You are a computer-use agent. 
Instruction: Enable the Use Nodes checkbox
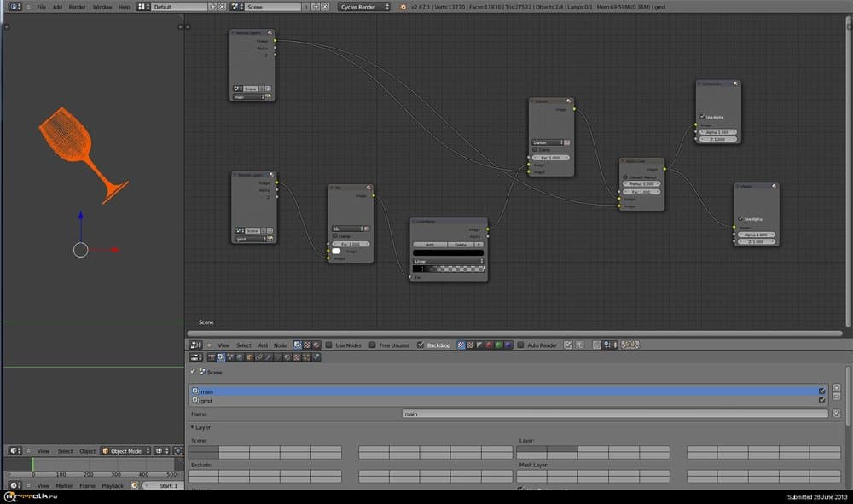329,345
